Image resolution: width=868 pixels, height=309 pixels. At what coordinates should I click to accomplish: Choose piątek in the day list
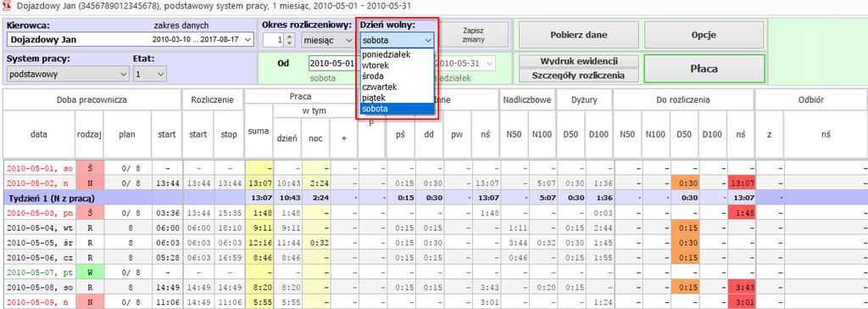tap(396, 98)
